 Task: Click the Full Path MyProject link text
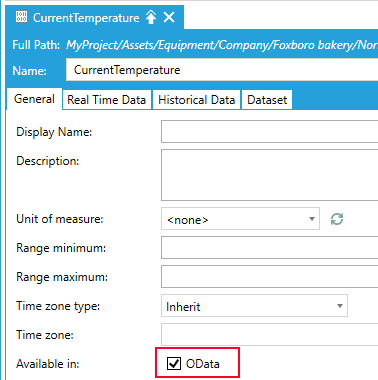point(222,45)
